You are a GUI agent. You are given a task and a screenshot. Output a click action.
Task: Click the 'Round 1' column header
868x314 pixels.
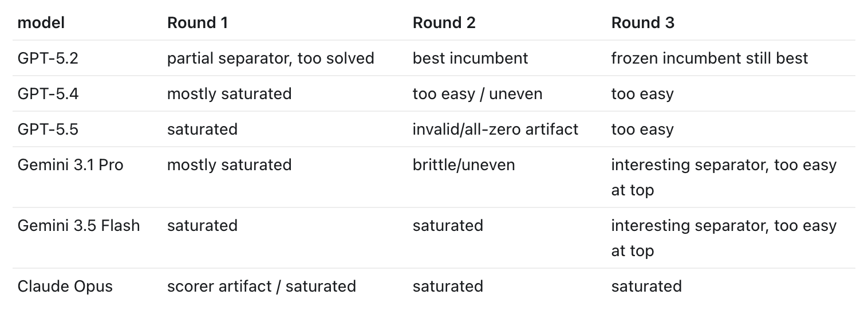pyautogui.click(x=198, y=23)
